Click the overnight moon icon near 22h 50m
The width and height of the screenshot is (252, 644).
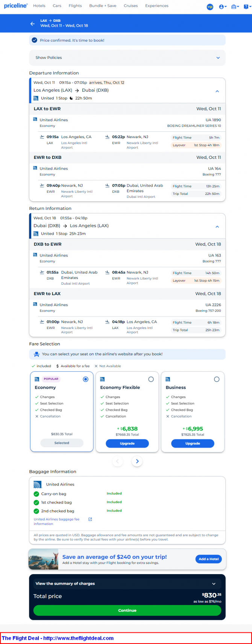[x=71, y=98]
